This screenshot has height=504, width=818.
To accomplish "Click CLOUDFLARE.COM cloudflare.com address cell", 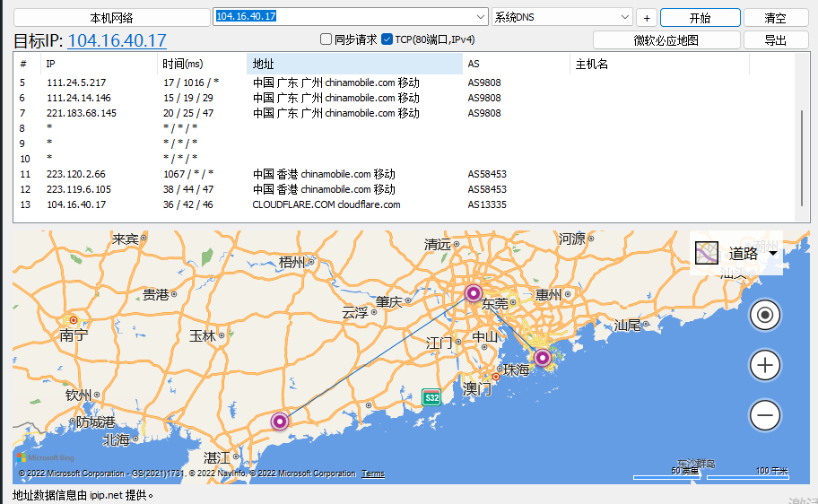I will point(326,204).
